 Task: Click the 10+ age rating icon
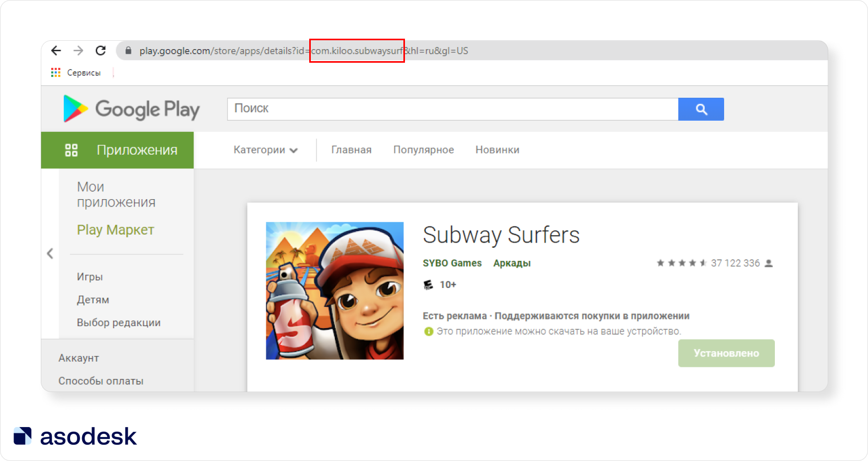pyautogui.click(x=429, y=285)
